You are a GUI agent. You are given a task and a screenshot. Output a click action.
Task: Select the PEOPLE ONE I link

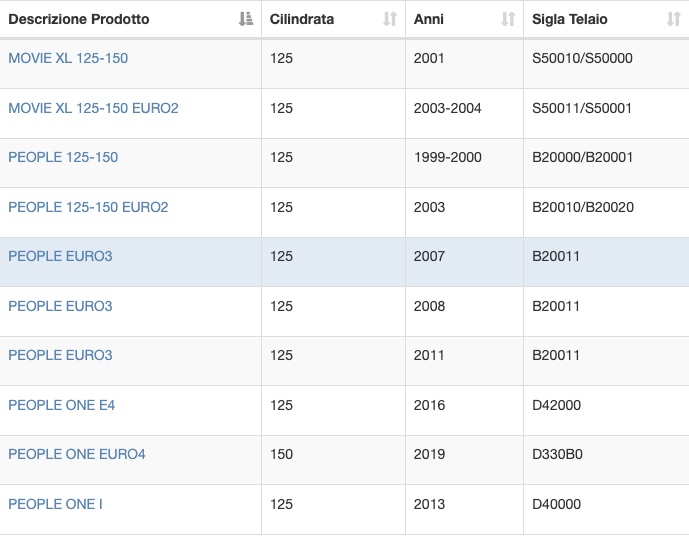point(55,504)
